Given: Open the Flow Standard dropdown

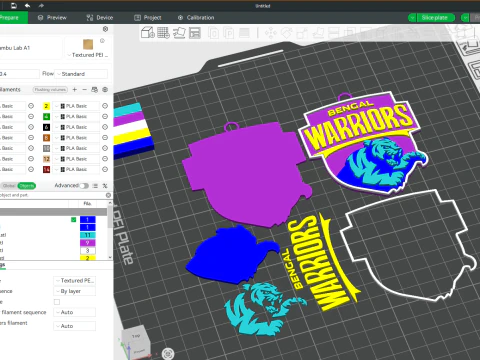Looking at the screenshot, I should pyautogui.click(x=81, y=74).
